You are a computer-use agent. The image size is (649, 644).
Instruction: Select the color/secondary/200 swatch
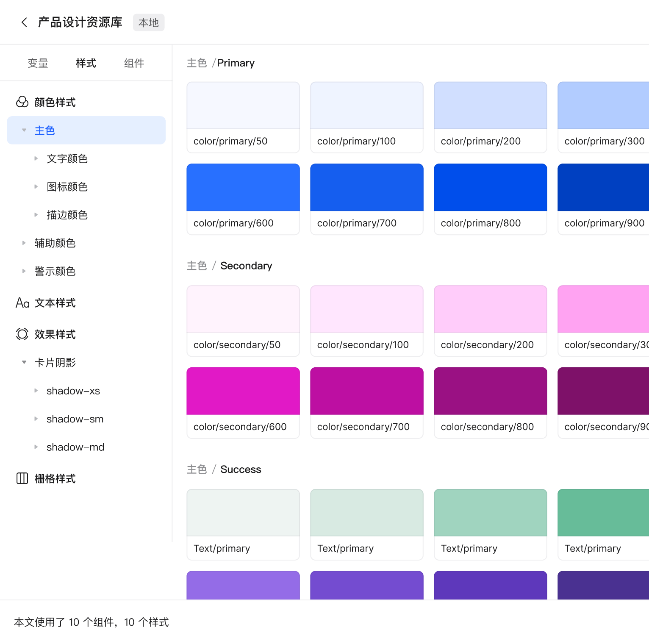[491, 321]
